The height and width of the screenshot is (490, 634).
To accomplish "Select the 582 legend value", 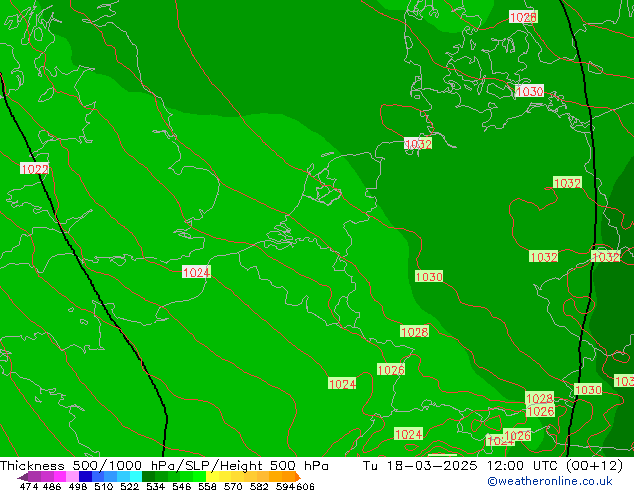I will click(259, 486).
